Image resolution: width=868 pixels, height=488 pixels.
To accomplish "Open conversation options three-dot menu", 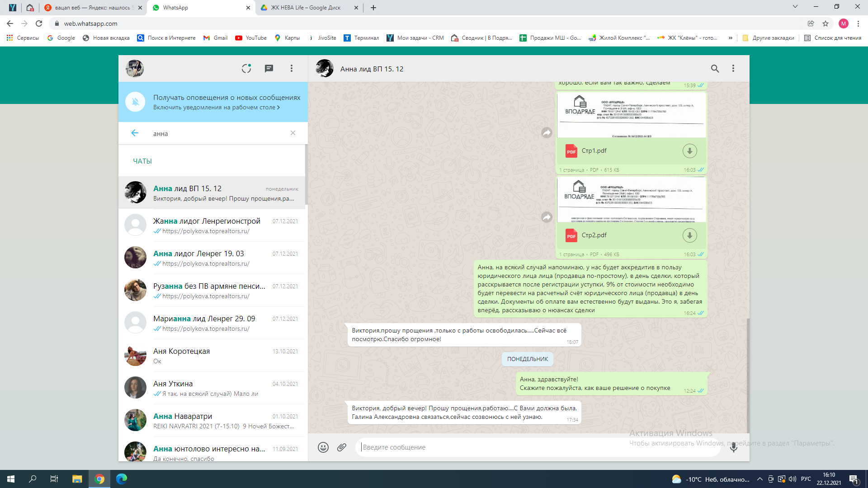I will click(x=733, y=69).
